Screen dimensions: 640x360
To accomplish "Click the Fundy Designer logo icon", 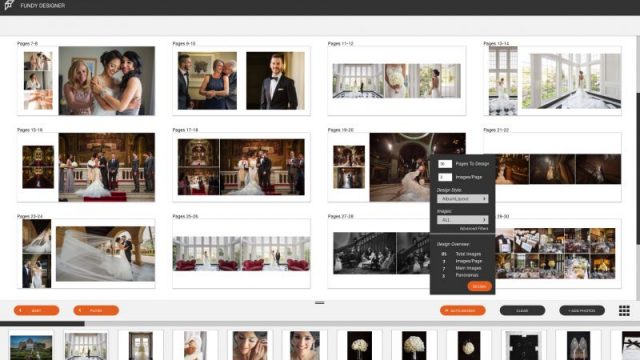I will point(9,5).
